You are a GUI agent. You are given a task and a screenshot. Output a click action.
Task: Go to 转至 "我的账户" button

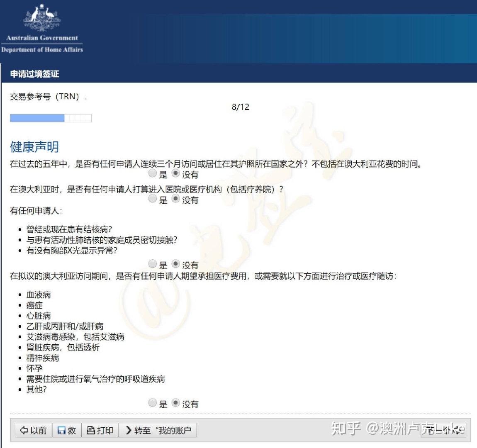coord(158,430)
